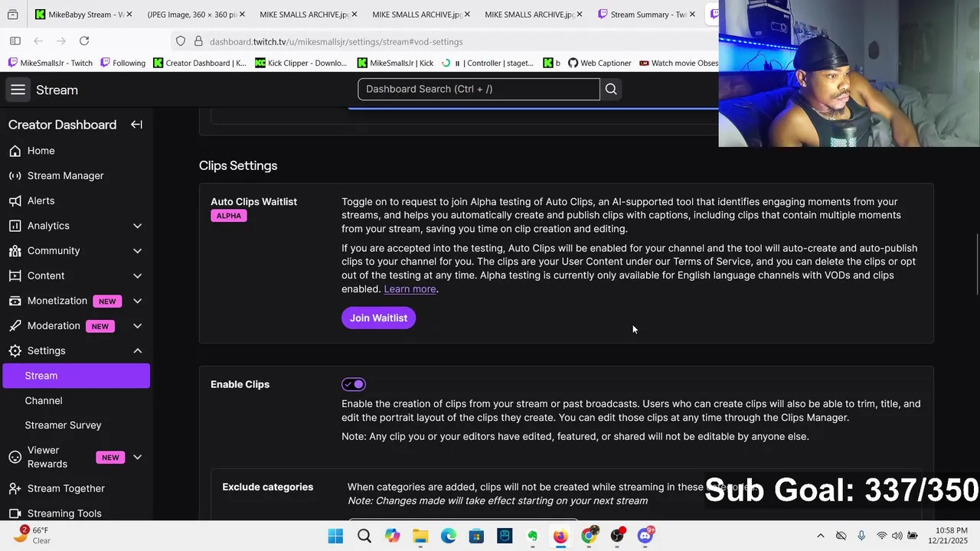Expand the Content section
This screenshot has height=551, width=980.
pos(137,275)
